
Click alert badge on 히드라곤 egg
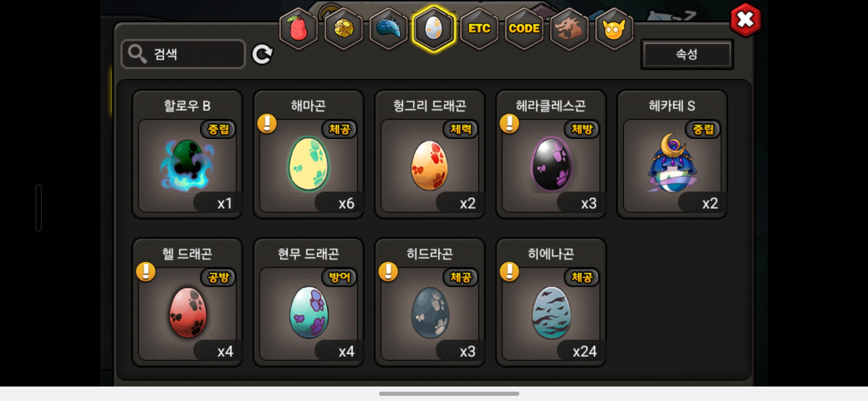pos(388,271)
